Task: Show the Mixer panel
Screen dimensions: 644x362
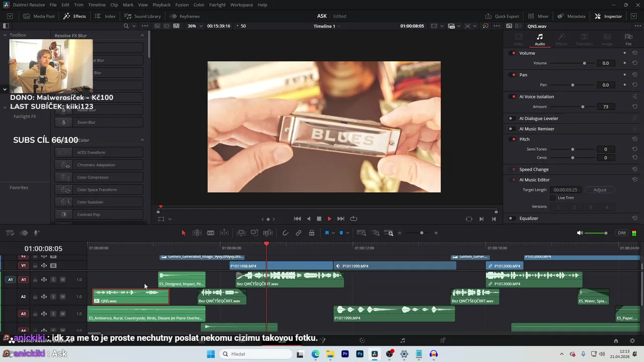Action: coord(538,16)
